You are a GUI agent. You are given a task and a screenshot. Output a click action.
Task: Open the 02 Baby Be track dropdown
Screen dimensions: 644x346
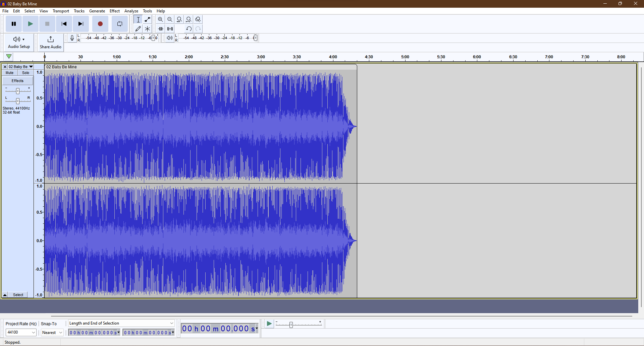click(21, 67)
